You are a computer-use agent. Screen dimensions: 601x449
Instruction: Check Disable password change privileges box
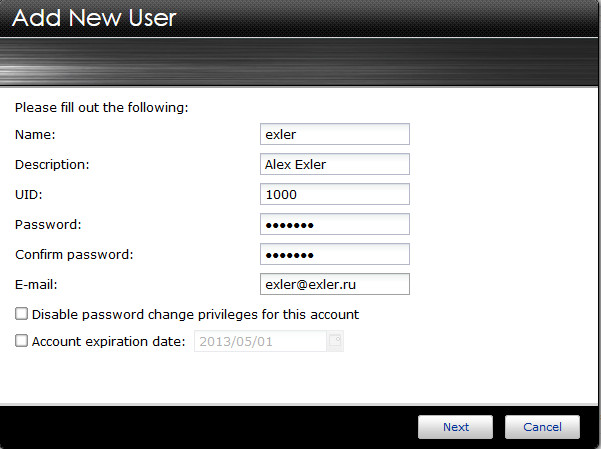coord(22,314)
